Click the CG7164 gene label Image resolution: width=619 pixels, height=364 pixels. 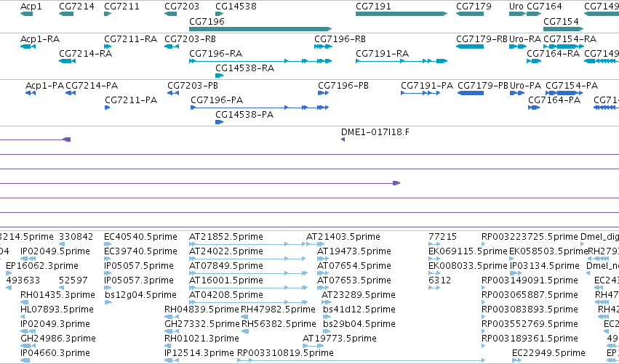(544, 7)
